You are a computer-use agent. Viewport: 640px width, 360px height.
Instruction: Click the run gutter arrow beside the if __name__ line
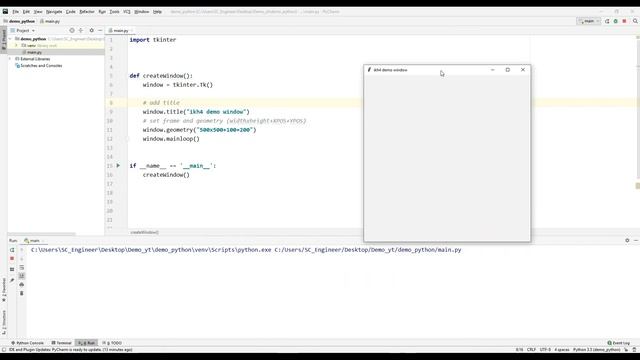pos(118,166)
